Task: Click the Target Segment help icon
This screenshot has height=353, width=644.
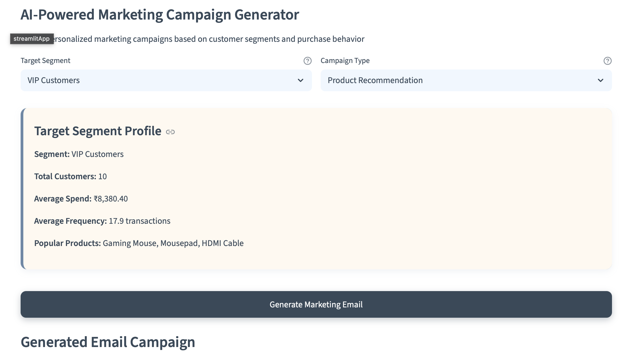Action: pos(307,61)
